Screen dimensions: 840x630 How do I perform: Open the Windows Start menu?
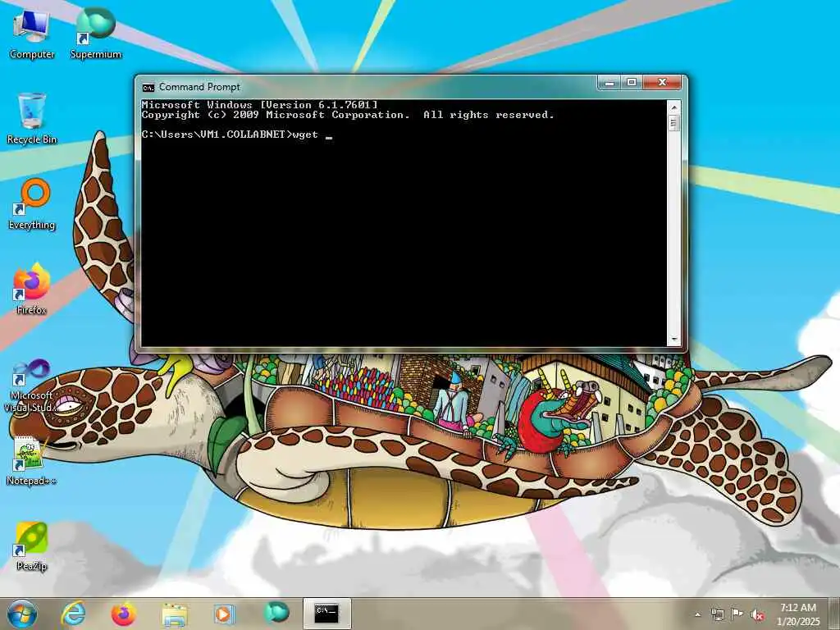click(x=22, y=614)
